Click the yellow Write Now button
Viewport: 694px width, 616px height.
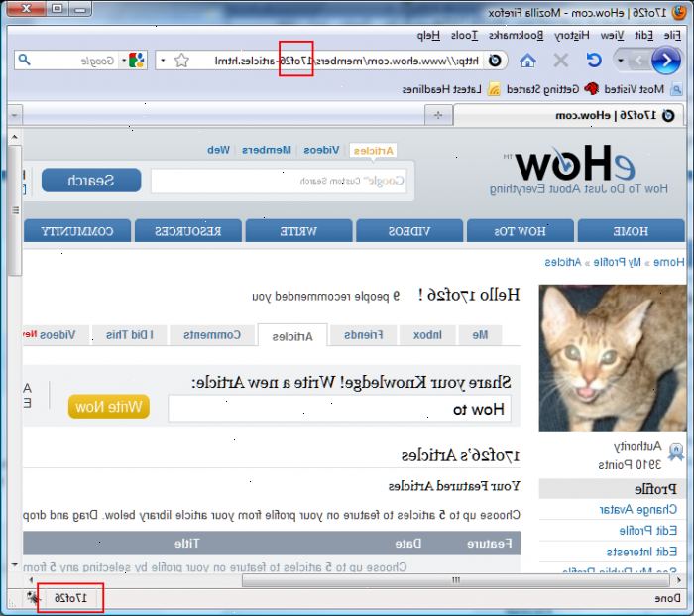tap(109, 407)
